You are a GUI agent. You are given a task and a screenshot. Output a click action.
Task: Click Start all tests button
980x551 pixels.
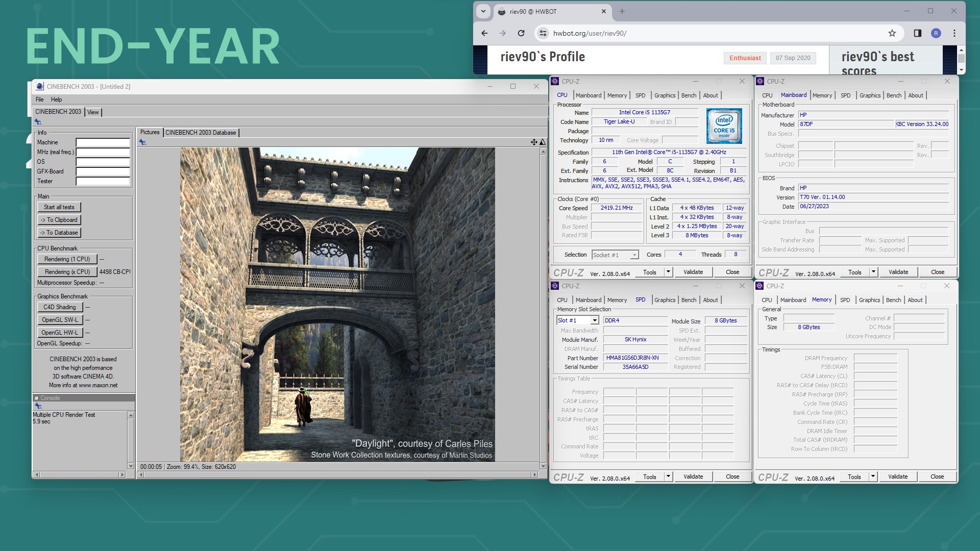click(59, 207)
